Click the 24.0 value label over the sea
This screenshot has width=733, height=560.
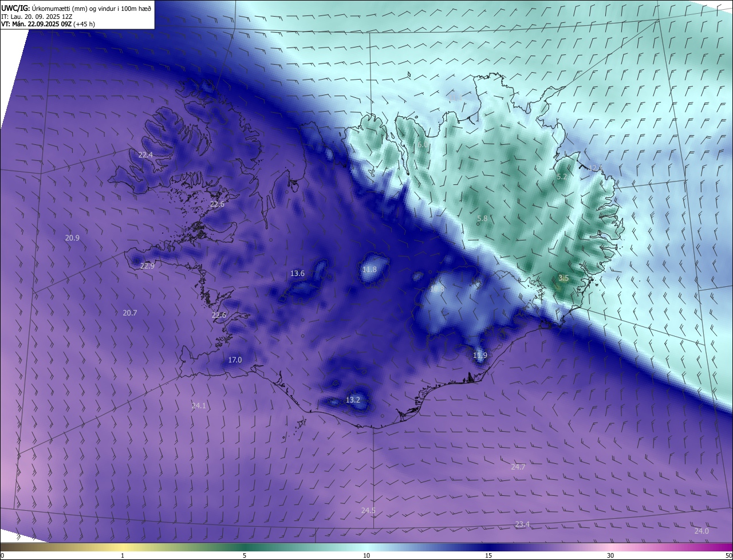[702, 531]
